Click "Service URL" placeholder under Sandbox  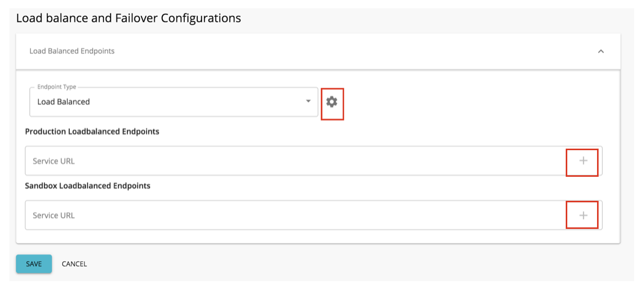(x=54, y=215)
